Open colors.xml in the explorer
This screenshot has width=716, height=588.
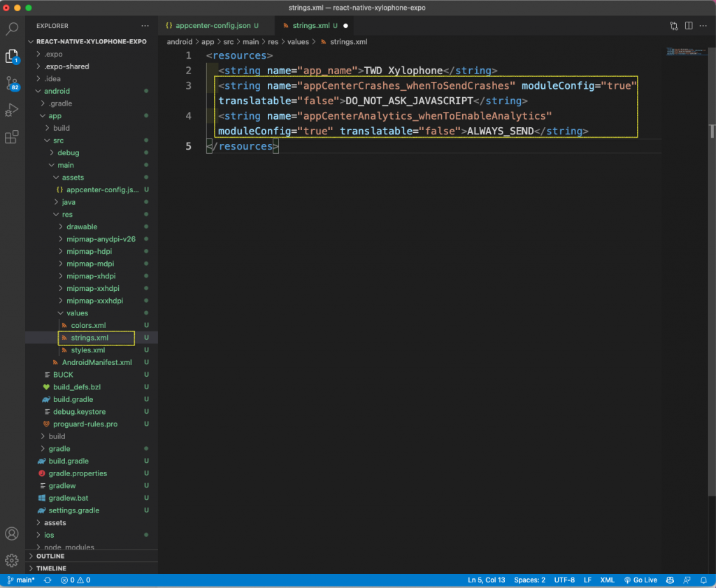[x=92, y=325]
